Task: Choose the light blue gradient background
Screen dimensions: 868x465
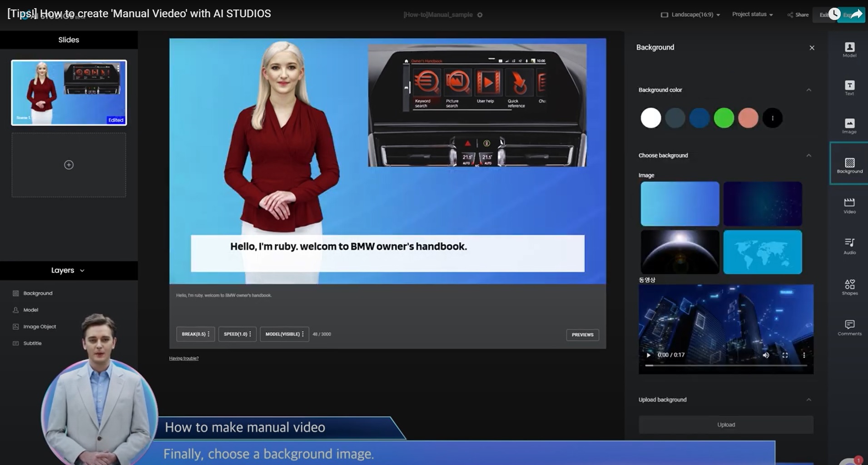Action: 680,204
